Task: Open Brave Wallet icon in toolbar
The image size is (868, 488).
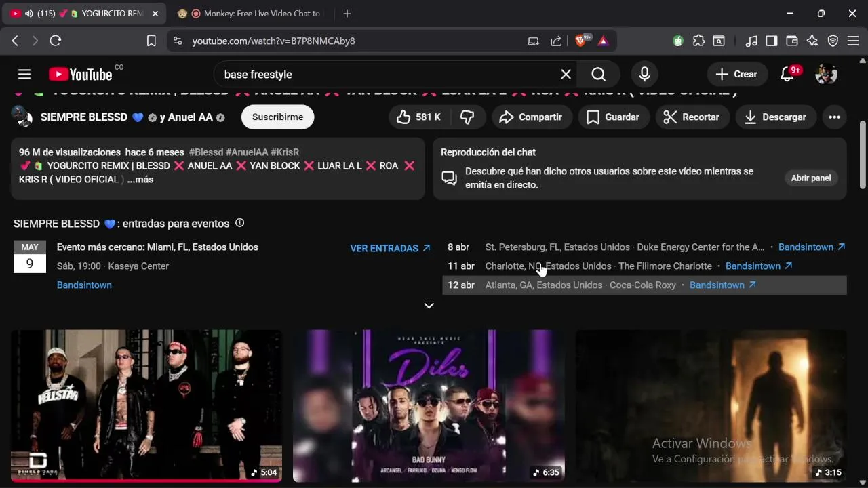Action: pyautogui.click(x=791, y=41)
